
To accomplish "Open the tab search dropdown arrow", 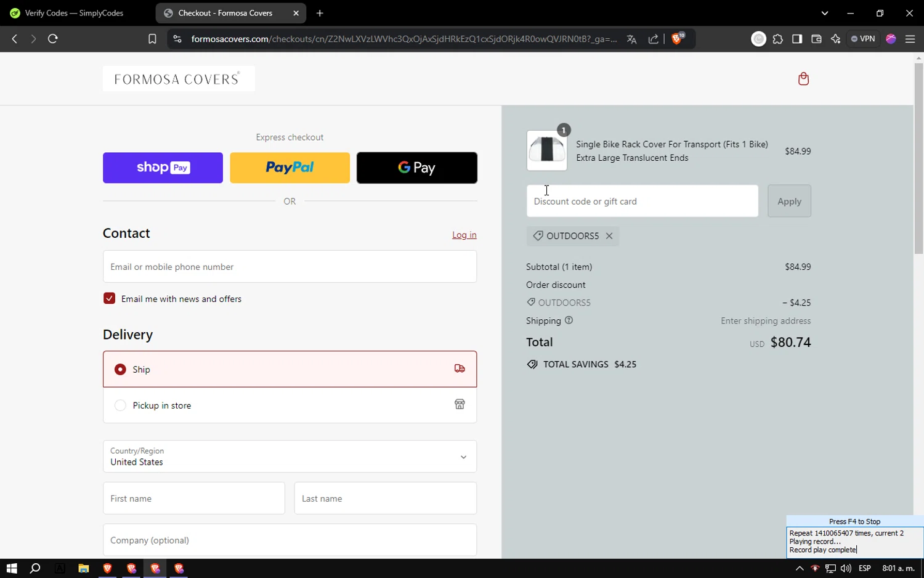I will coord(825,13).
